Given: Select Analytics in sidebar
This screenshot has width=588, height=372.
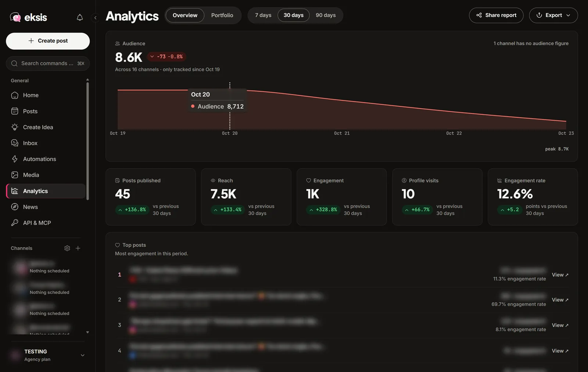Looking at the screenshot, I should 46,191.
